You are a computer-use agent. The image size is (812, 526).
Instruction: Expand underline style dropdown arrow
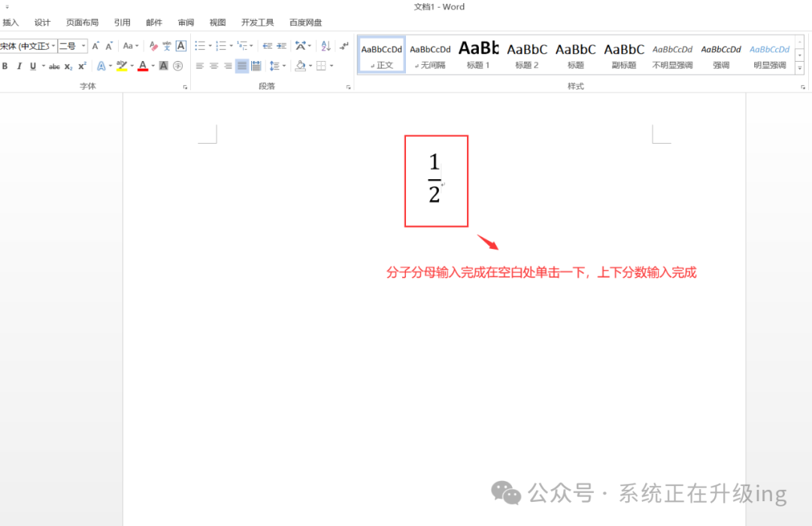(x=44, y=66)
